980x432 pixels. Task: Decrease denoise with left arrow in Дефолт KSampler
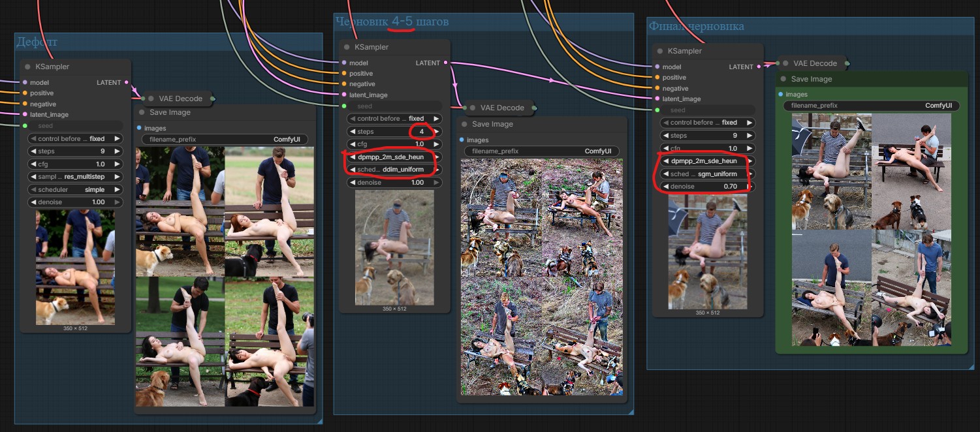[x=35, y=202]
